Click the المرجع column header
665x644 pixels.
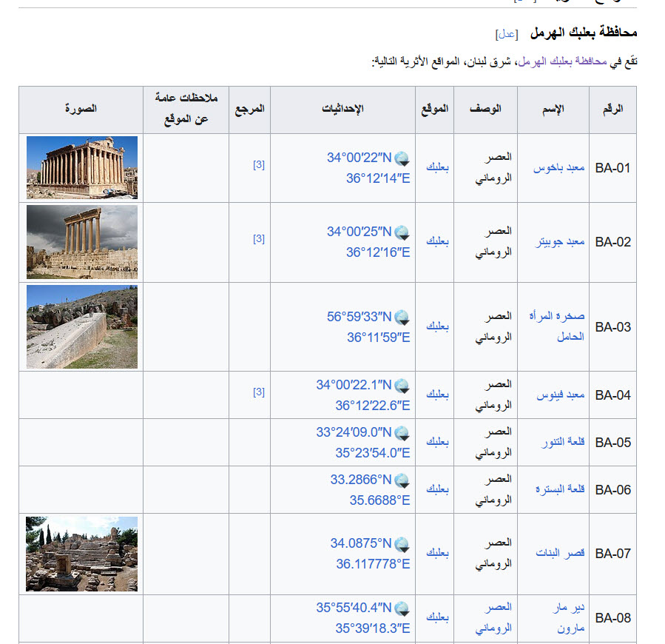coord(250,109)
